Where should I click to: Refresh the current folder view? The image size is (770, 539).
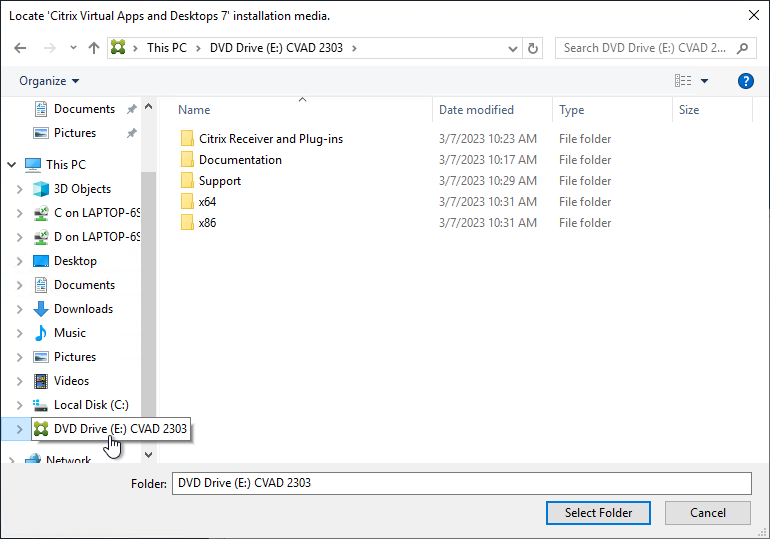pos(533,48)
